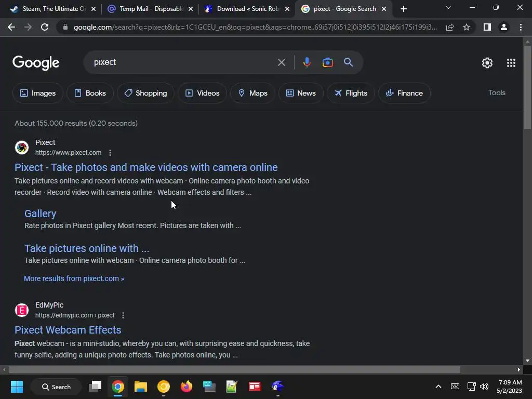Open tab search dropdown chevron

point(448,7)
